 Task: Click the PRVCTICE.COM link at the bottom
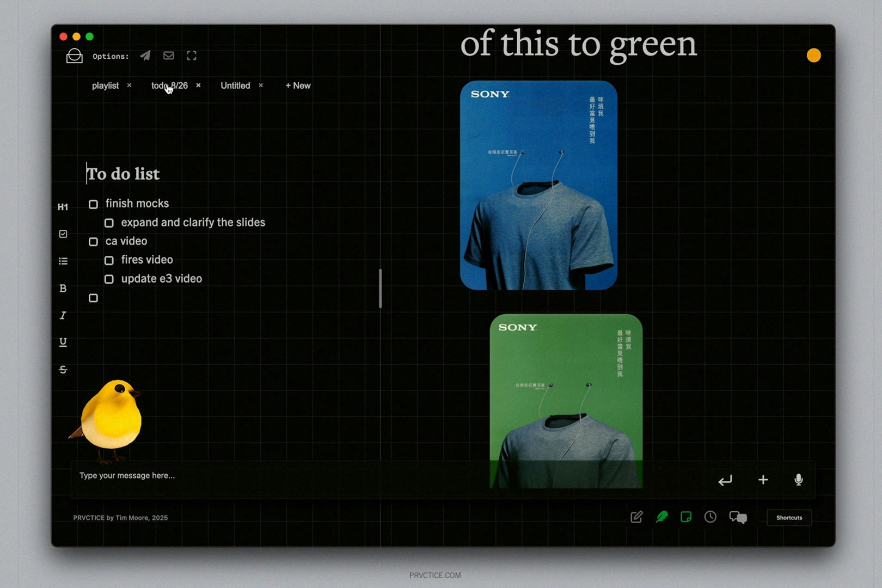click(x=435, y=575)
